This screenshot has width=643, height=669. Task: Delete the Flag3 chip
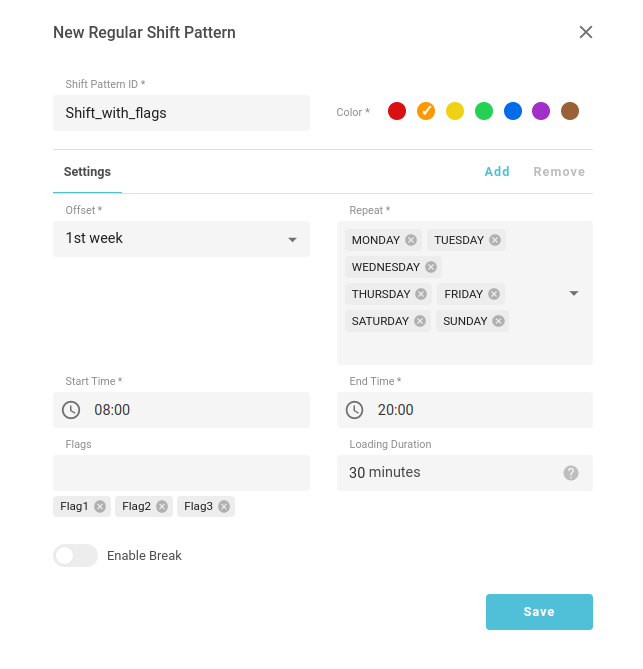click(224, 507)
